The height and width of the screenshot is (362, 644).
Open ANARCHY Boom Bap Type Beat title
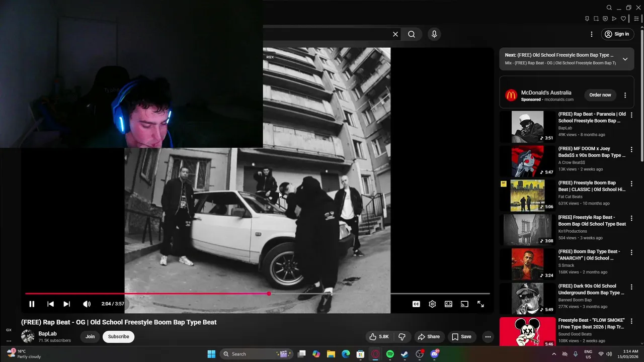tap(589, 255)
